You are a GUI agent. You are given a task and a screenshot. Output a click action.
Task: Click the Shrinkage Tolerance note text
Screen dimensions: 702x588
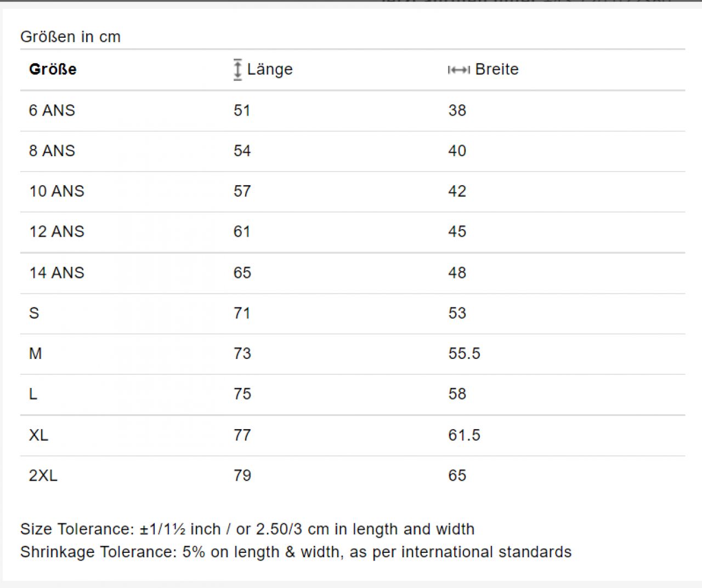[296, 552]
